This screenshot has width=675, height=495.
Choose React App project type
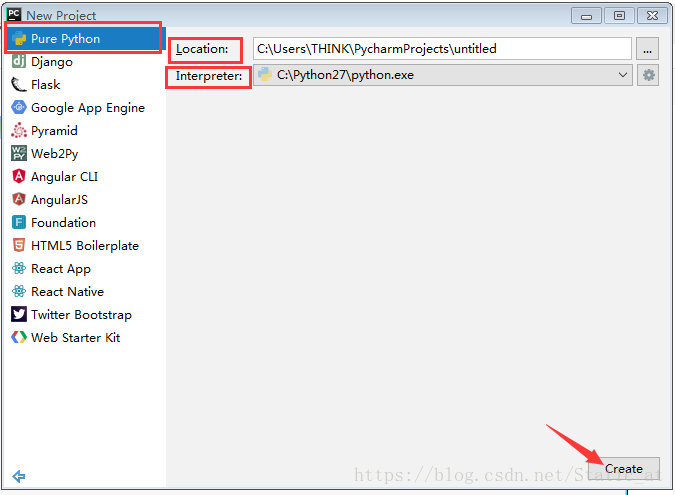point(84,269)
